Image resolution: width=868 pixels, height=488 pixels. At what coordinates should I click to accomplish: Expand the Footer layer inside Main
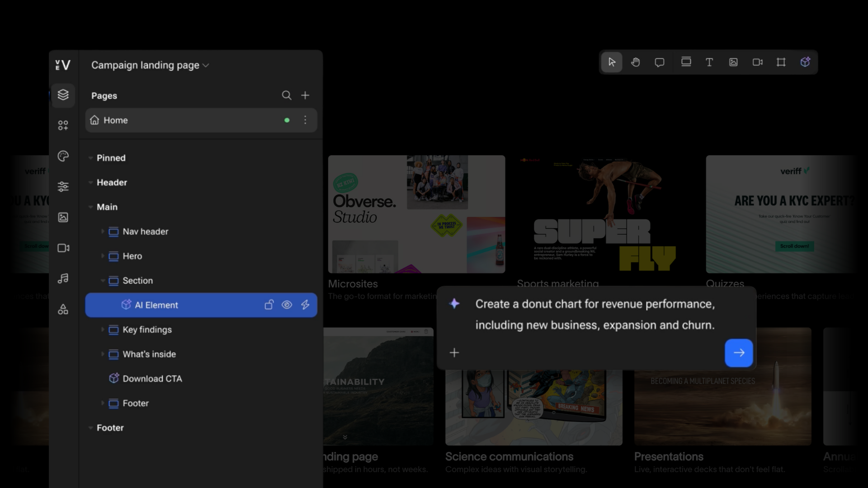pyautogui.click(x=103, y=403)
